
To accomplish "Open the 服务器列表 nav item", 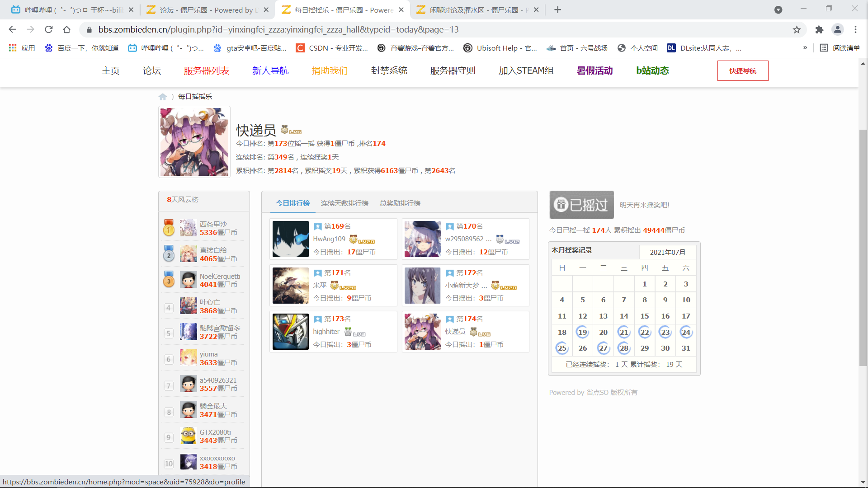I will click(207, 70).
